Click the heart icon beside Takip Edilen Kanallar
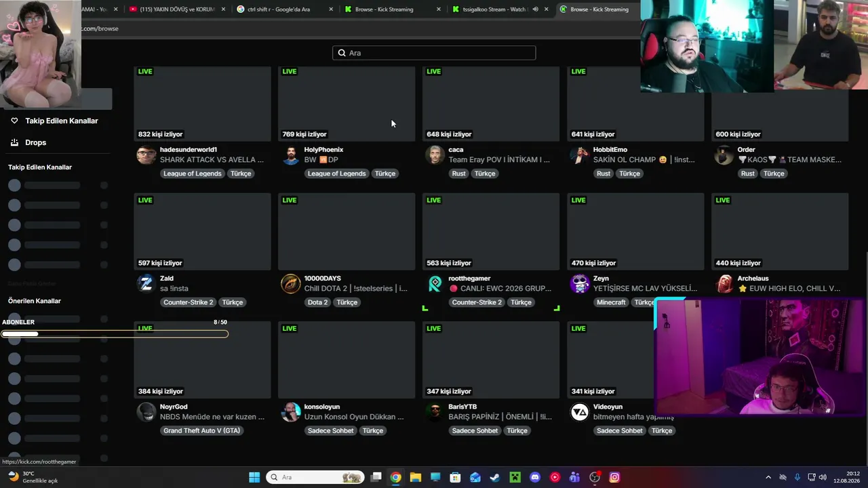This screenshot has width=868, height=488. pos(14,121)
